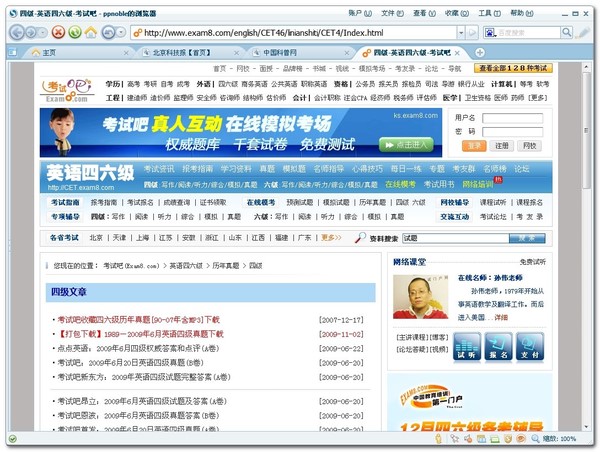This screenshot has width=600, height=452.
Task: Open the 账户 menu
Action: point(360,13)
